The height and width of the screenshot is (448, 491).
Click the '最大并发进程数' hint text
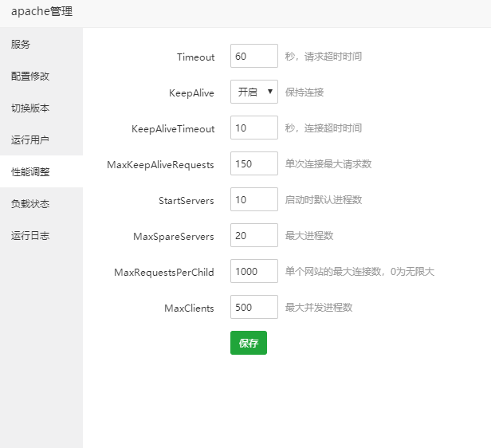pos(319,308)
